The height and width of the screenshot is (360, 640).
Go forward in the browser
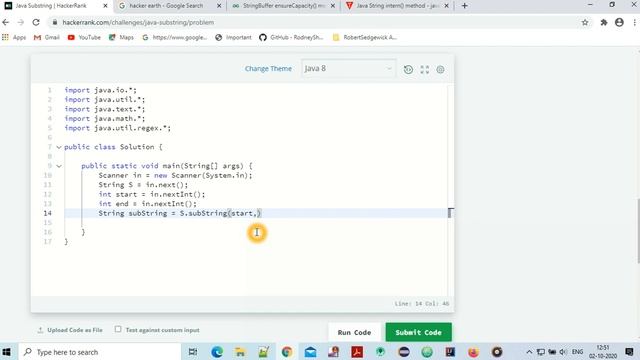21,22
